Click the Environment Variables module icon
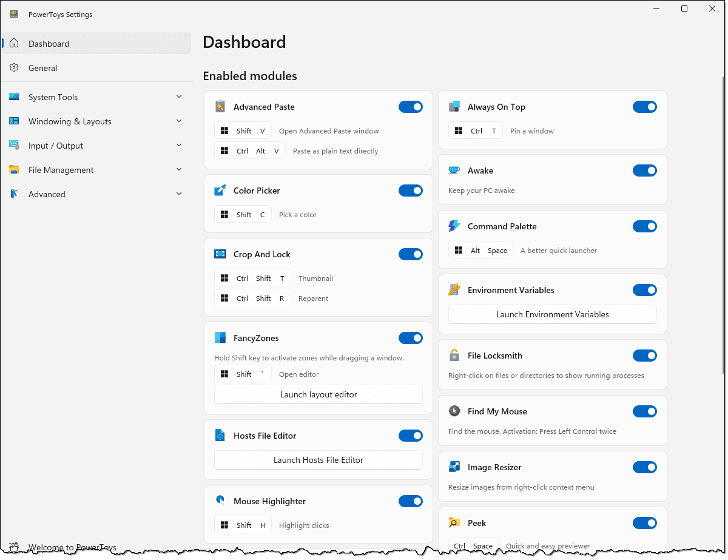Image resolution: width=728 pixels, height=560 pixels. [454, 290]
